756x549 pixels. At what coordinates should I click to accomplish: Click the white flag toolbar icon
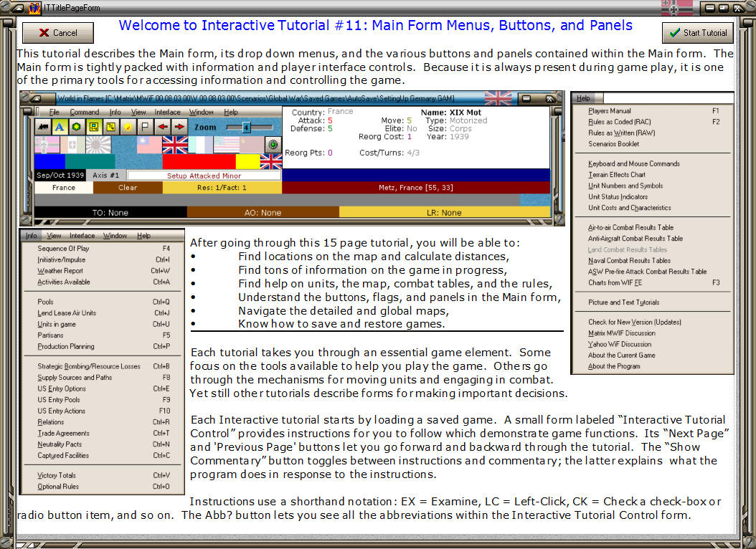tap(145, 127)
